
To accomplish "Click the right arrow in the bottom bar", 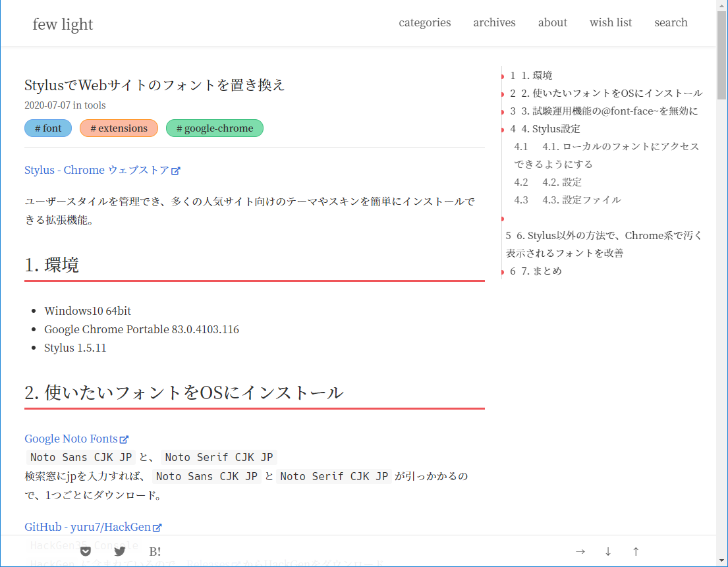I will (580, 551).
